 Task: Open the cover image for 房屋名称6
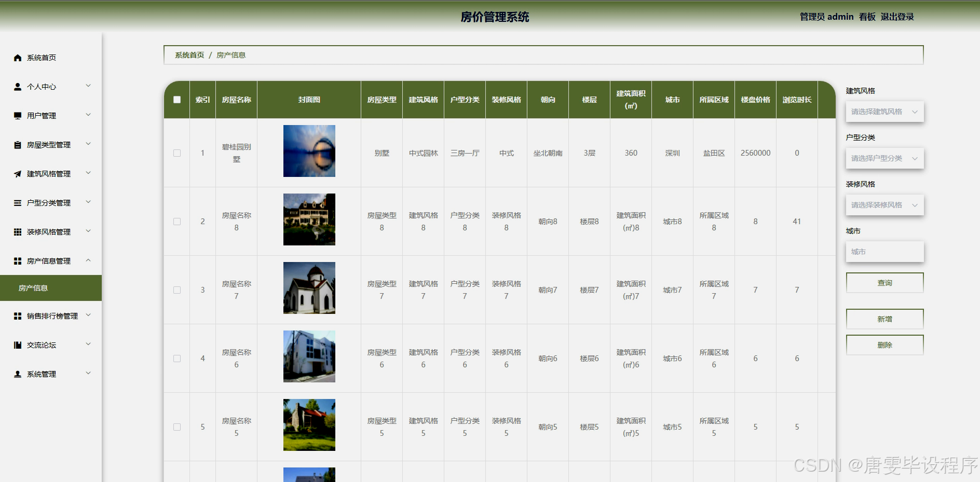(309, 356)
